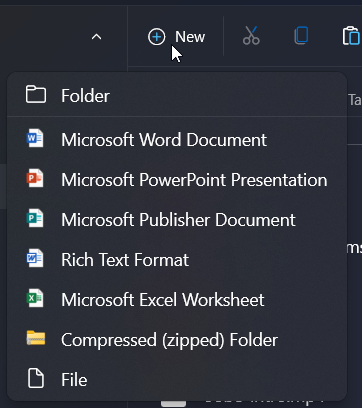Select Rich Text Format entry
Image resolution: width=362 pixels, height=408 pixels.
tap(177, 259)
